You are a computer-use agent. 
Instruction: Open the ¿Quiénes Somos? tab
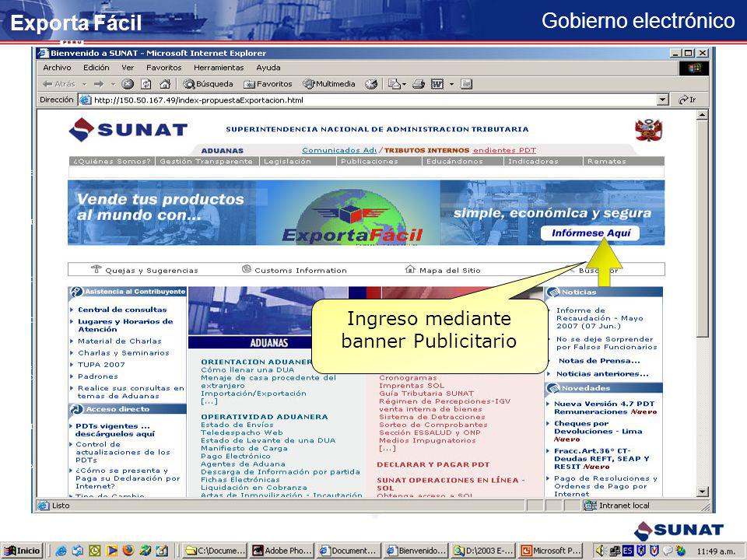pyautogui.click(x=112, y=162)
